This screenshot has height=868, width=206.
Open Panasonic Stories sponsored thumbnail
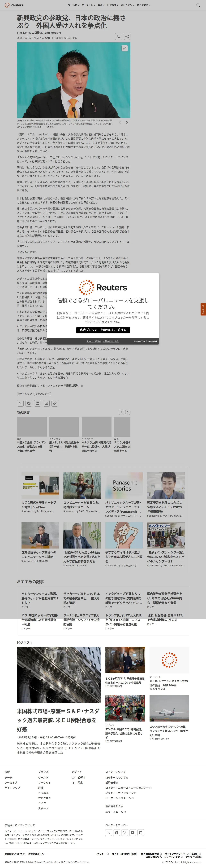pyautogui.click(x=124, y=485)
